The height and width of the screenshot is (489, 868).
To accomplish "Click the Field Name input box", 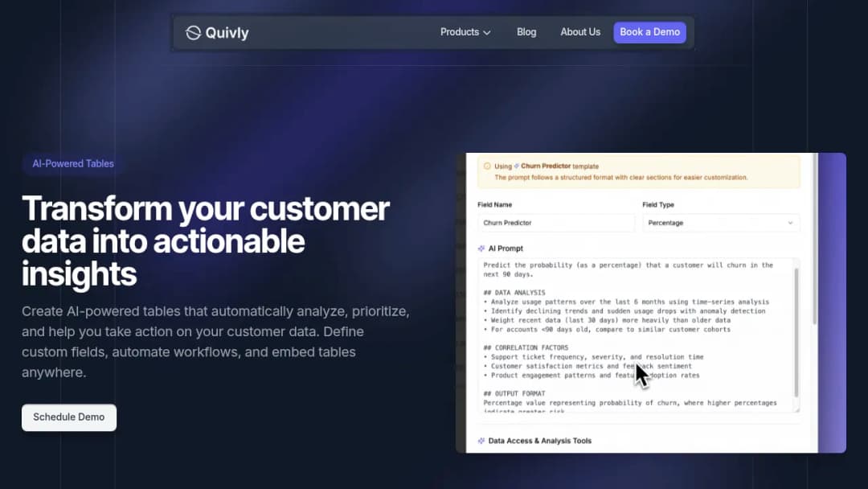I will pyautogui.click(x=556, y=223).
